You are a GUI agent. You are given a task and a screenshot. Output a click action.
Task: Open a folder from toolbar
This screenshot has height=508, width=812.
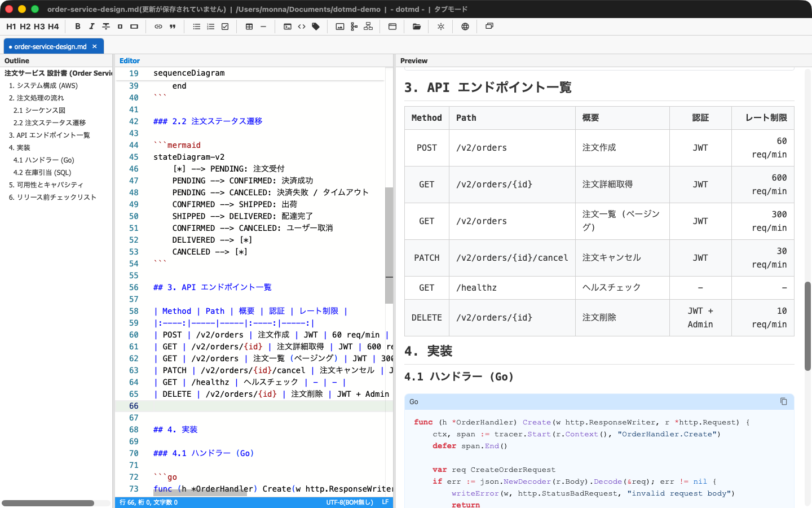click(417, 27)
